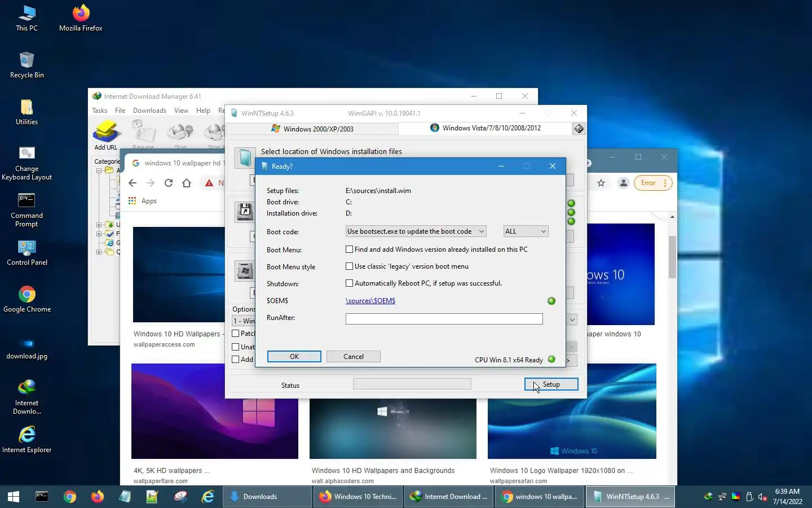
Task: Enable Use classic 'legacy' version boot menu
Action: coord(349,266)
